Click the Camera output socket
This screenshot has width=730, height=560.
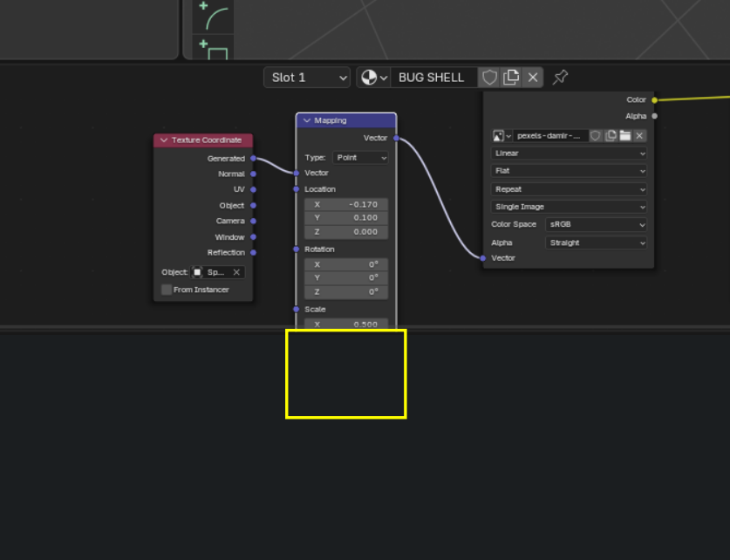pos(253,221)
